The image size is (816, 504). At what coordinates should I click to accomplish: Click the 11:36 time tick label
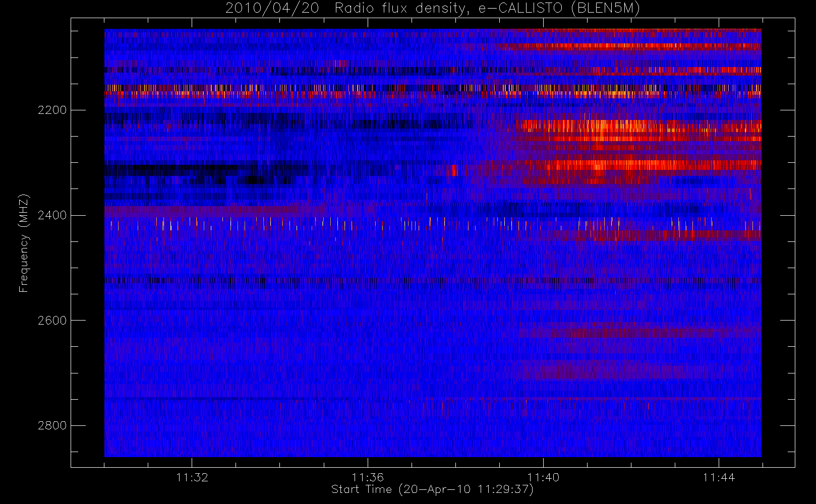[368, 477]
